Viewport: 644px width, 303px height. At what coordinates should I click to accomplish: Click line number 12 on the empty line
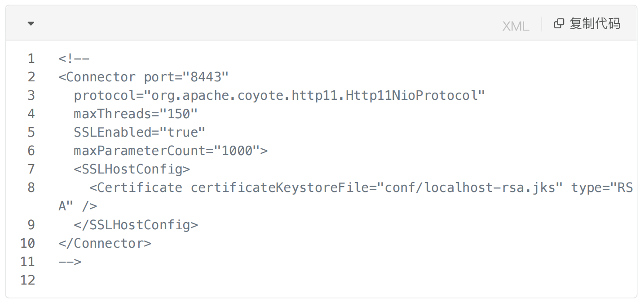[27, 280]
